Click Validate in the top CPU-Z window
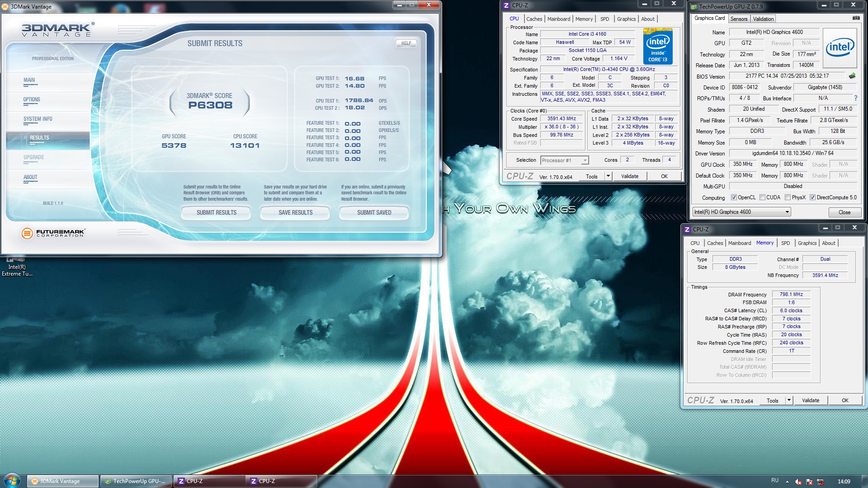868x488 pixels. [x=630, y=176]
